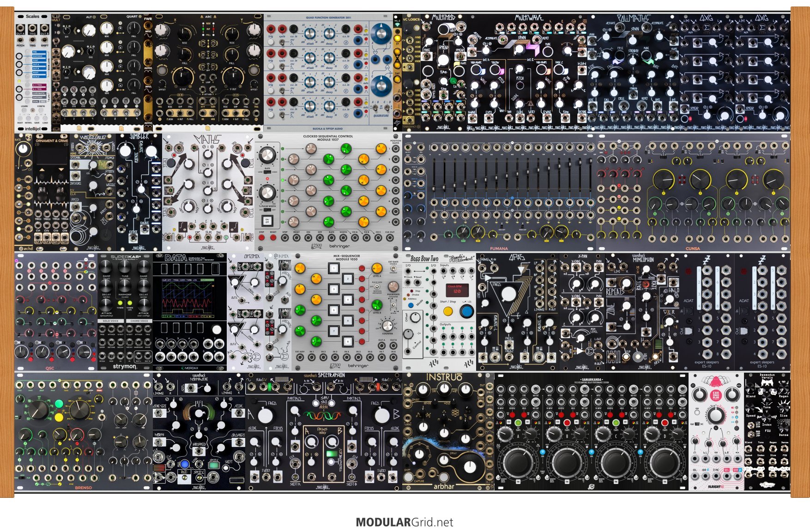Push step button 4 on Mix-Sequencer 1050
The width and height of the screenshot is (810, 532).
pos(348,299)
